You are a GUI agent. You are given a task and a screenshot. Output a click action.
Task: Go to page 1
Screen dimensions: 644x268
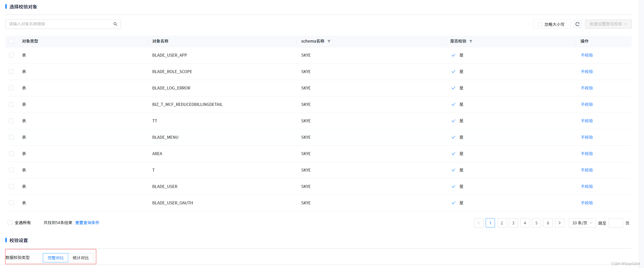[490, 223]
